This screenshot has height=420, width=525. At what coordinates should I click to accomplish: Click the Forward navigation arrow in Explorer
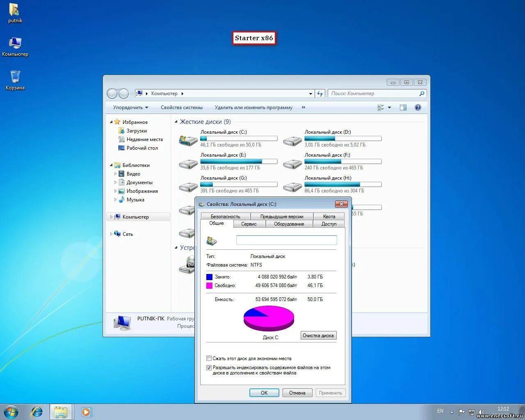tap(123, 94)
